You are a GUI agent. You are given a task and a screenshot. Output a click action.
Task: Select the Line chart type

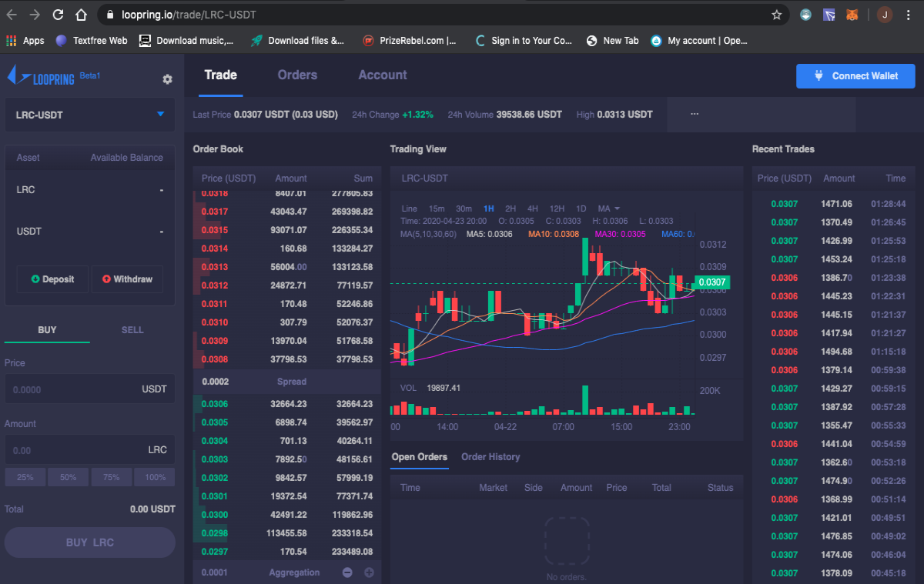coord(410,209)
